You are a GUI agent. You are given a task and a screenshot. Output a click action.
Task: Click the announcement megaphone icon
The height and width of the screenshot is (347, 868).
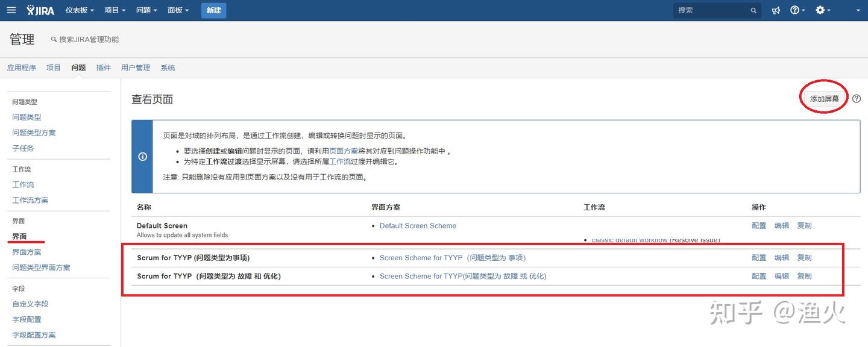[776, 10]
